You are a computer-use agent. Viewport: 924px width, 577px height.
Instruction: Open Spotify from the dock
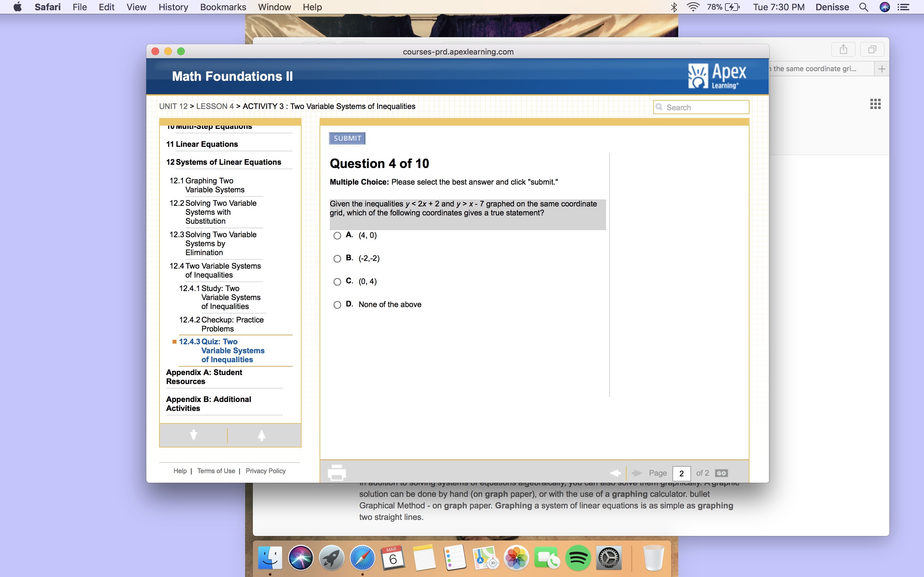[x=578, y=558]
